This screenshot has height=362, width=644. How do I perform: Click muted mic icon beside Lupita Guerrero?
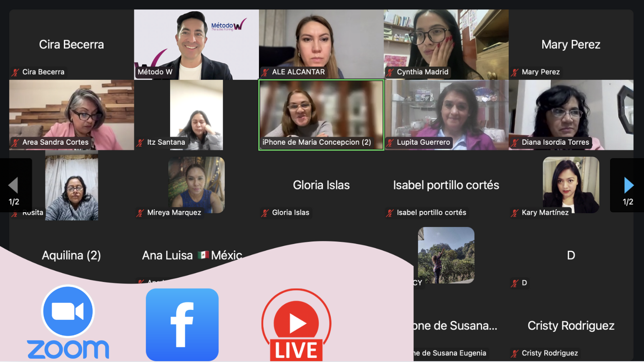point(390,143)
